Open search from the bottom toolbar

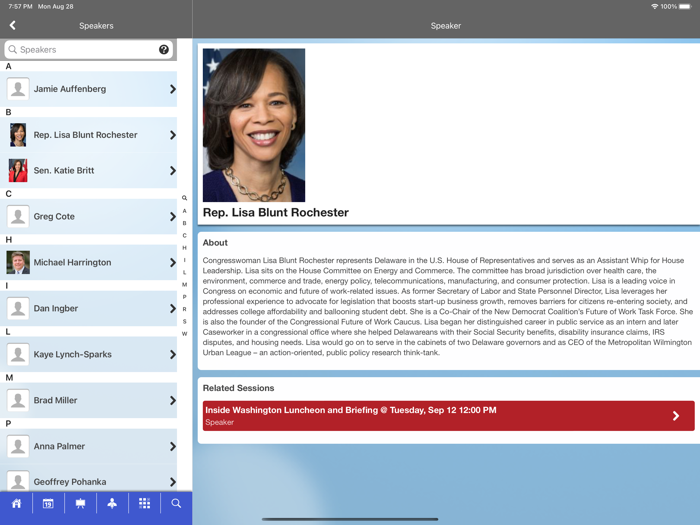176,504
